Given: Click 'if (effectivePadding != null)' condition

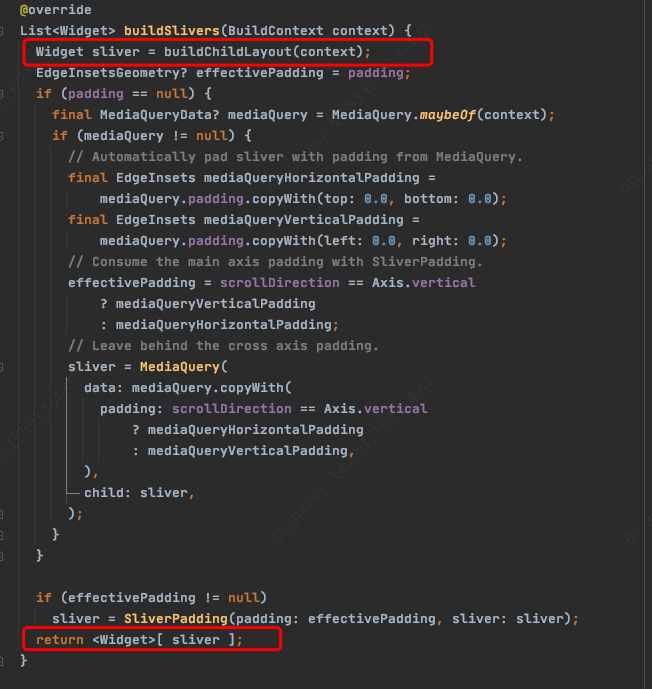Looking at the screenshot, I should (x=152, y=598).
